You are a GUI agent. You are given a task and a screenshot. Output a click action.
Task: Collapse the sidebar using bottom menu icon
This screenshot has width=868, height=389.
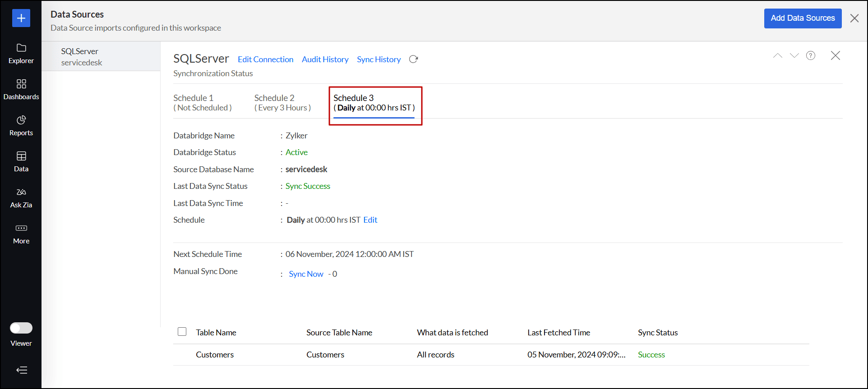click(21, 370)
